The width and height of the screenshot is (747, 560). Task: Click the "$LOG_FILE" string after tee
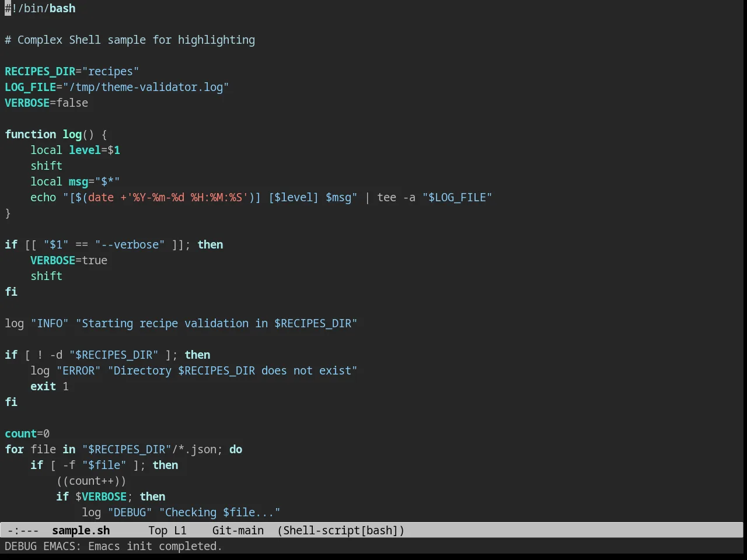(x=458, y=197)
